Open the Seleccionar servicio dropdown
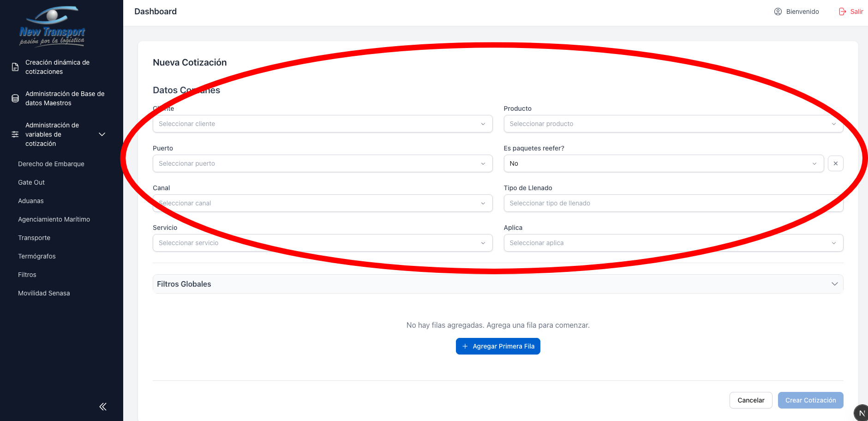 [322, 243]
